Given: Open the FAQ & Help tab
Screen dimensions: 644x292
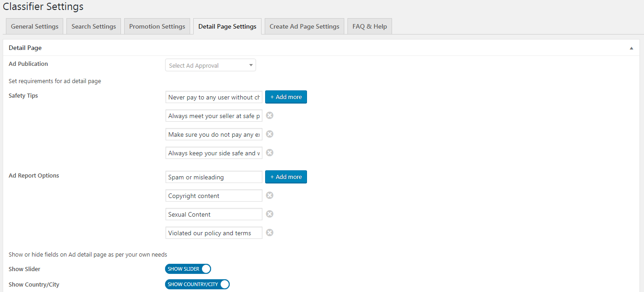Looking at the screenshot, I should point(369,26).
